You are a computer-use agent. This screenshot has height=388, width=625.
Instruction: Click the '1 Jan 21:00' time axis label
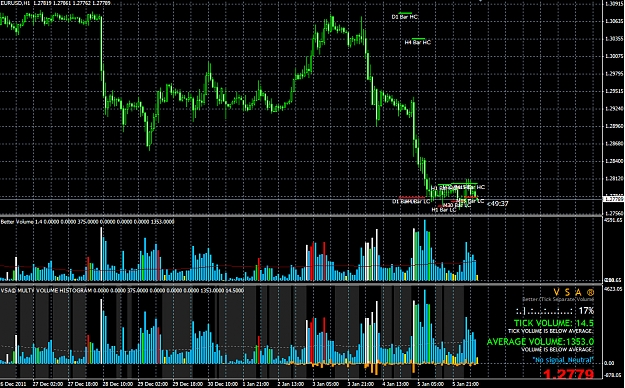[257, 384]
